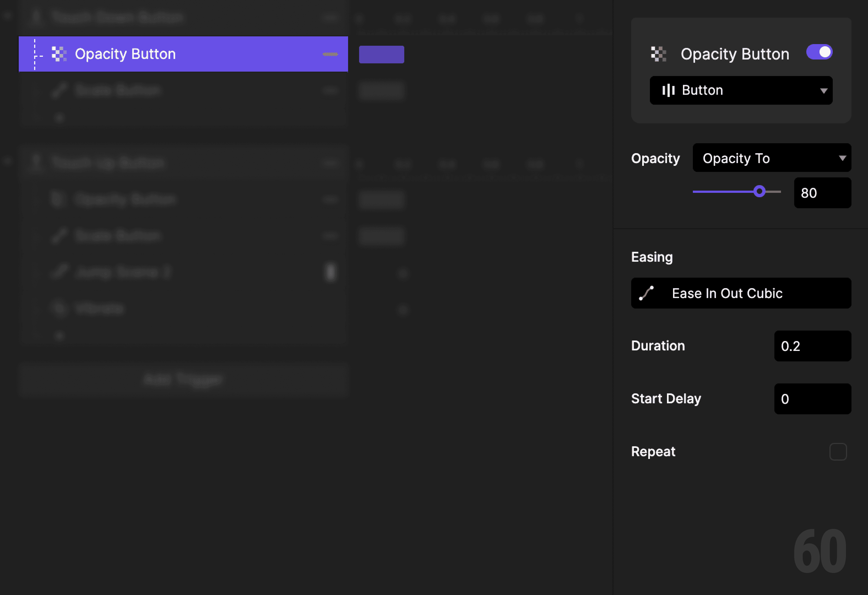Click the Duration value field showing 0.2
Image resolution: width=868 pixels, height=595 pixels.
(x=813, y=346)
